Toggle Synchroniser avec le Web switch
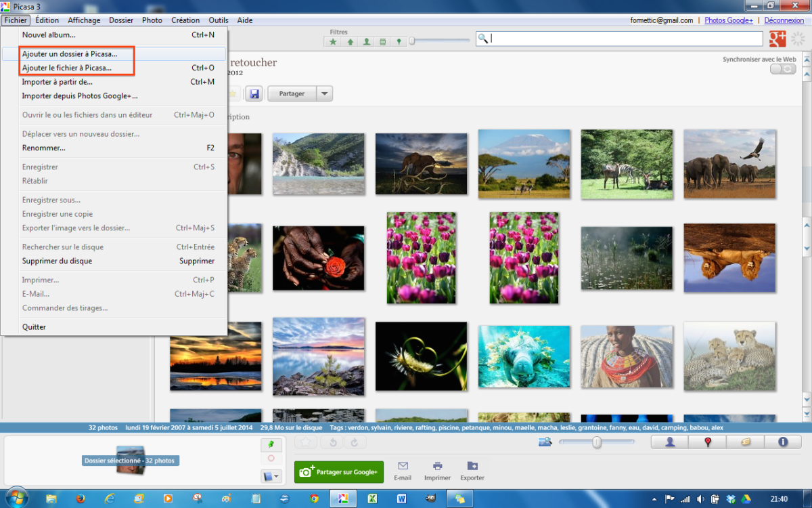Viewport: 812px width, 508px height. 783,69
